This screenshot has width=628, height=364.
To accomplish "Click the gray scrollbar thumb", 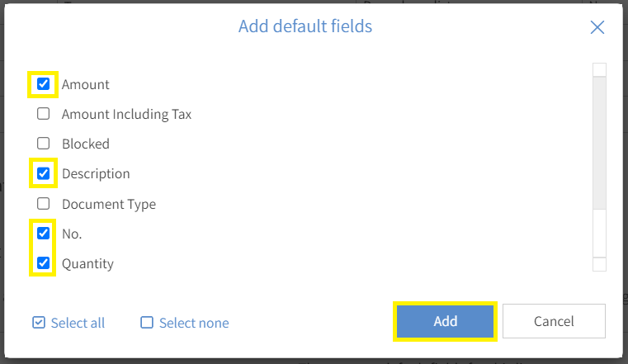I will point(600,143).
